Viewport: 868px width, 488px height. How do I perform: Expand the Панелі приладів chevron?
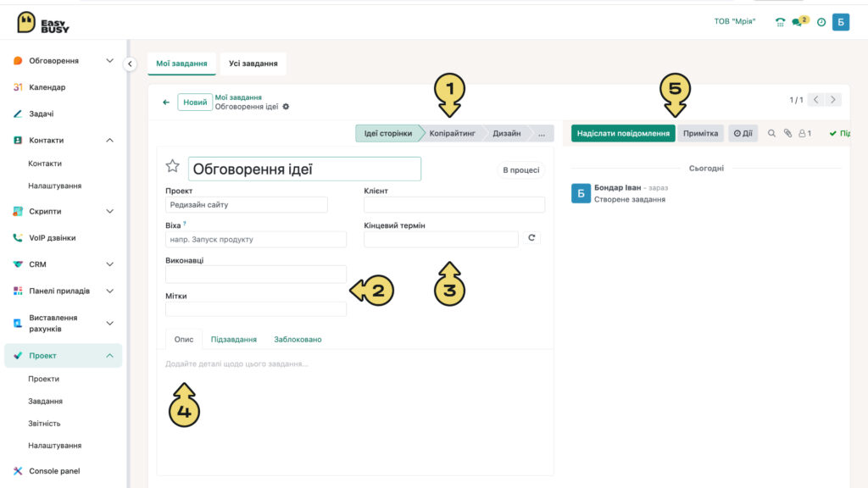coord(109,291)
